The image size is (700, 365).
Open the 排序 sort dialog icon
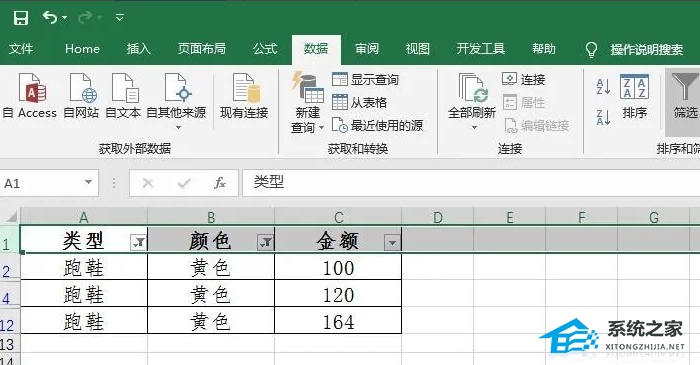click(x=634, y=96)
